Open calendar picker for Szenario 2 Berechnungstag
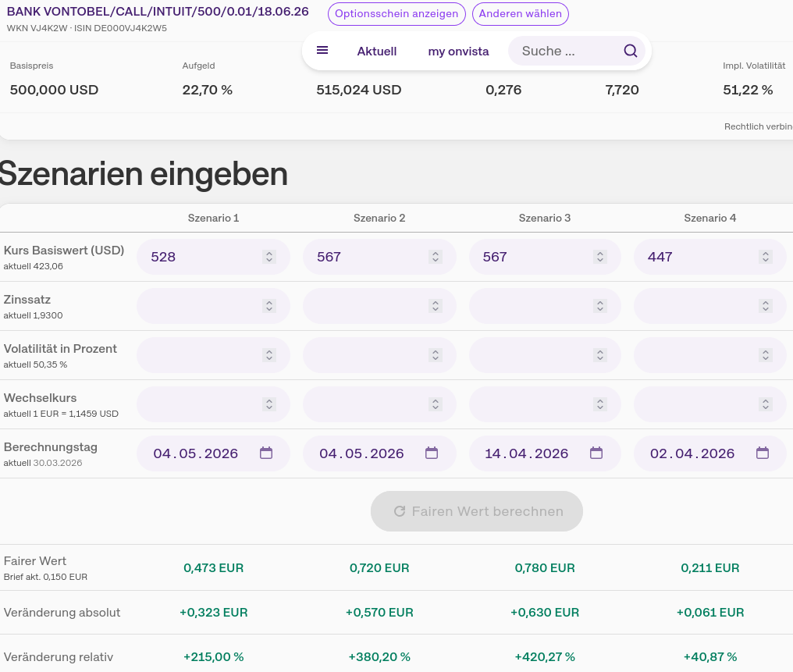Image resolution: width=793 pixels, height=672 pixels. tap(432, 453)
